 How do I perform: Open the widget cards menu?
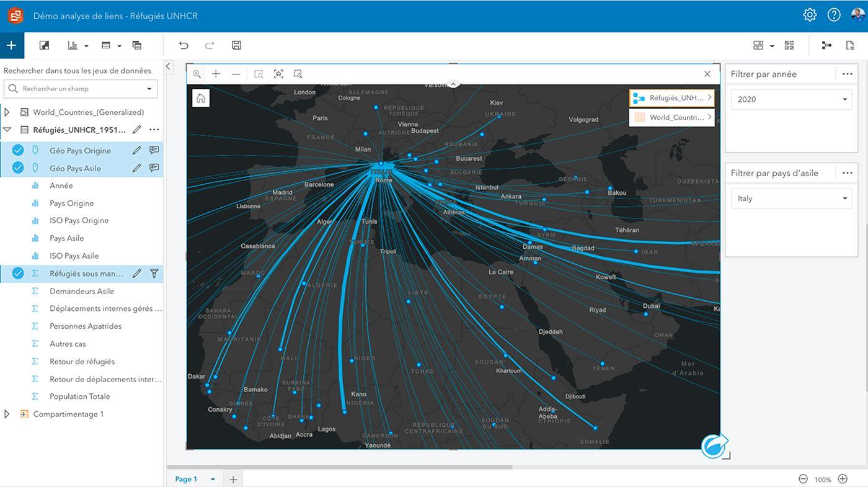(x=758, y=45)
